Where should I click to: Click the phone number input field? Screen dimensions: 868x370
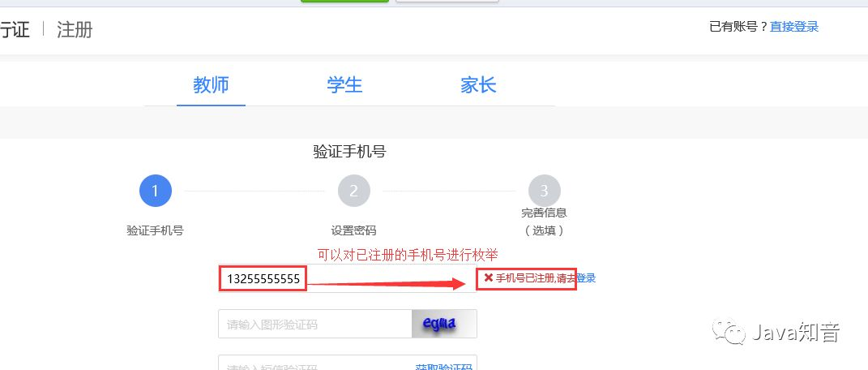(347, 278)
